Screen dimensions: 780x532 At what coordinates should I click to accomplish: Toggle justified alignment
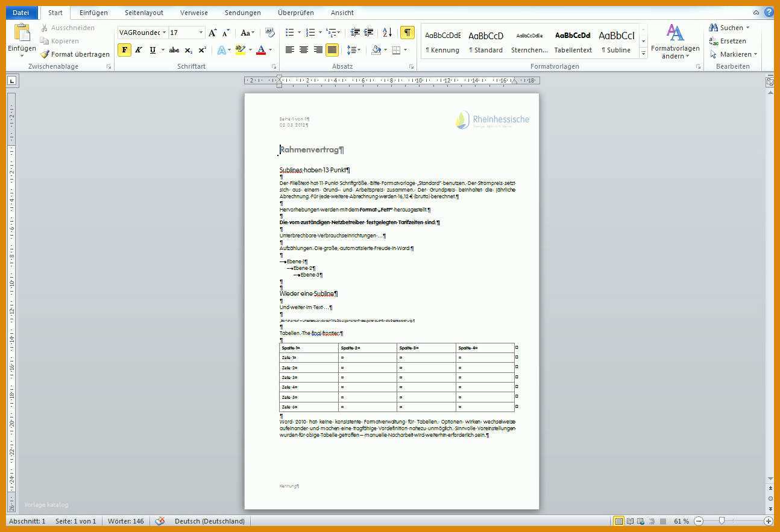click(x=332, y=50)
